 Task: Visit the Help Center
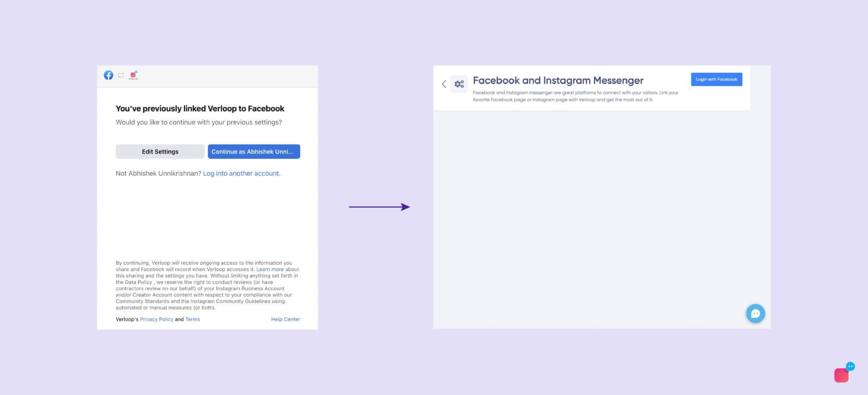[x=285, y=319]
